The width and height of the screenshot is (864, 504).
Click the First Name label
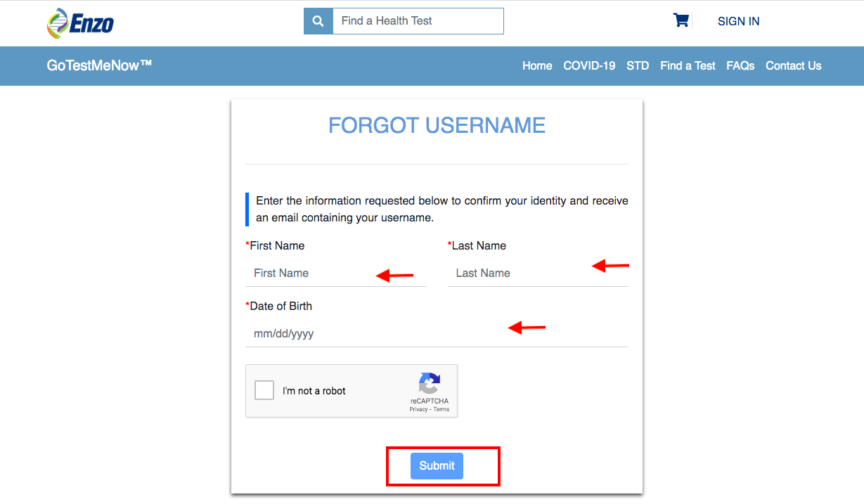point(275,245)
